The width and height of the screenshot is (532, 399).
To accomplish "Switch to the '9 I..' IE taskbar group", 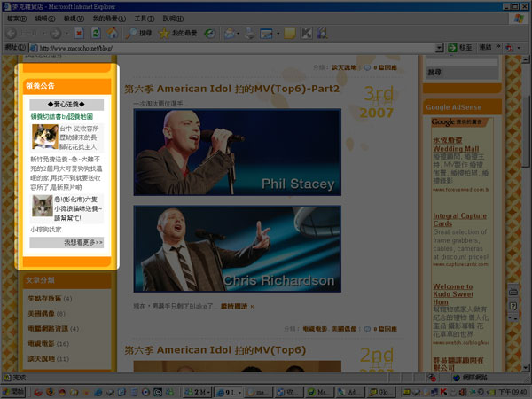I will 229,392.
